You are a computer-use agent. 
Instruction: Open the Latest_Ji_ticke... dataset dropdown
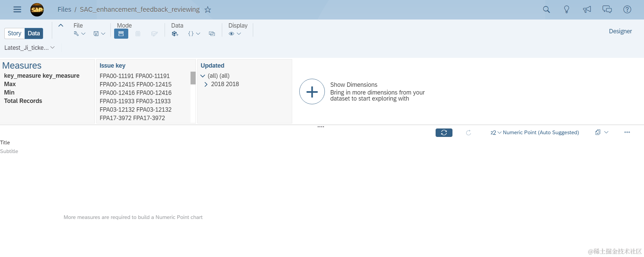(x=29, y=48)
